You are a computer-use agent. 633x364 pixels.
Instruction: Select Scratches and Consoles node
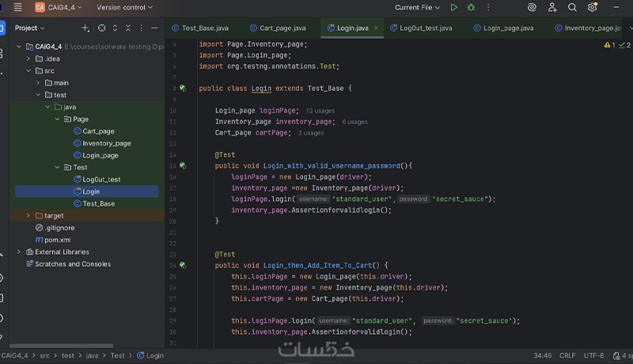pos(68,264)
